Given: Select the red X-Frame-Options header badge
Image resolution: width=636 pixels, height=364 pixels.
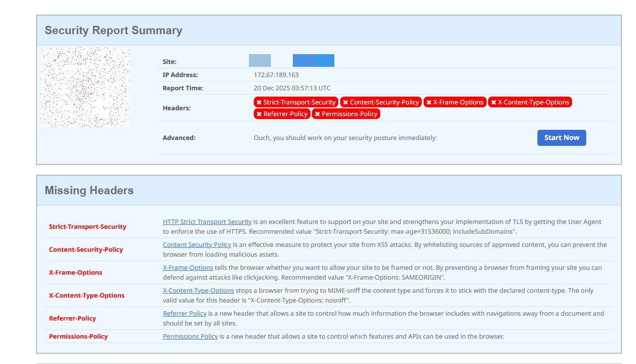Looking at the screenshot, I should click(455, 102).
